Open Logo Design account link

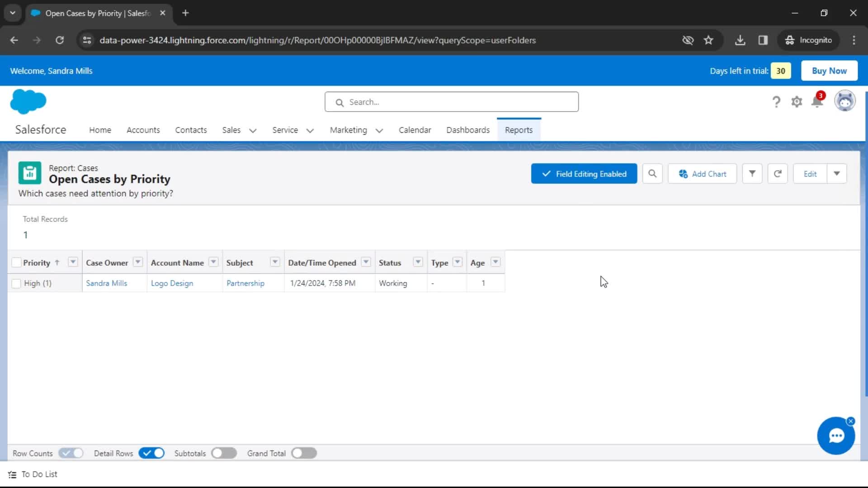pyautogui.click(x=172, y=283)
